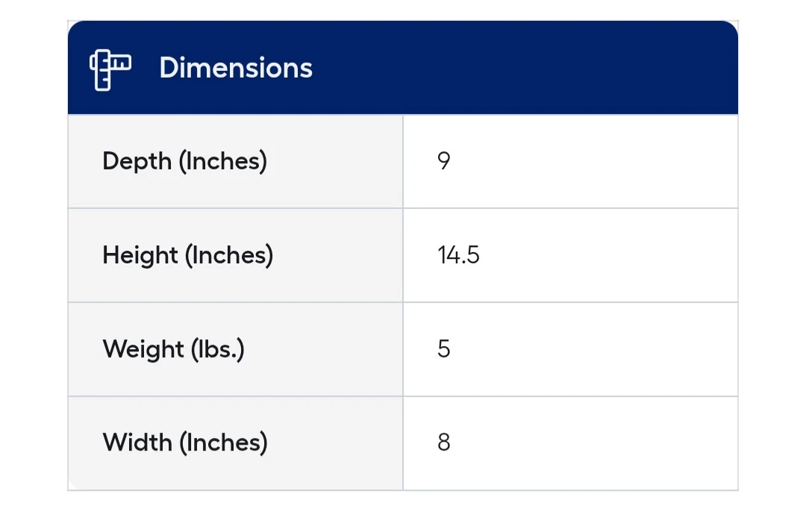The image size is (806, 532).
Task: Click the border between Height and Weight rows
Action: [x=403, y=302]
